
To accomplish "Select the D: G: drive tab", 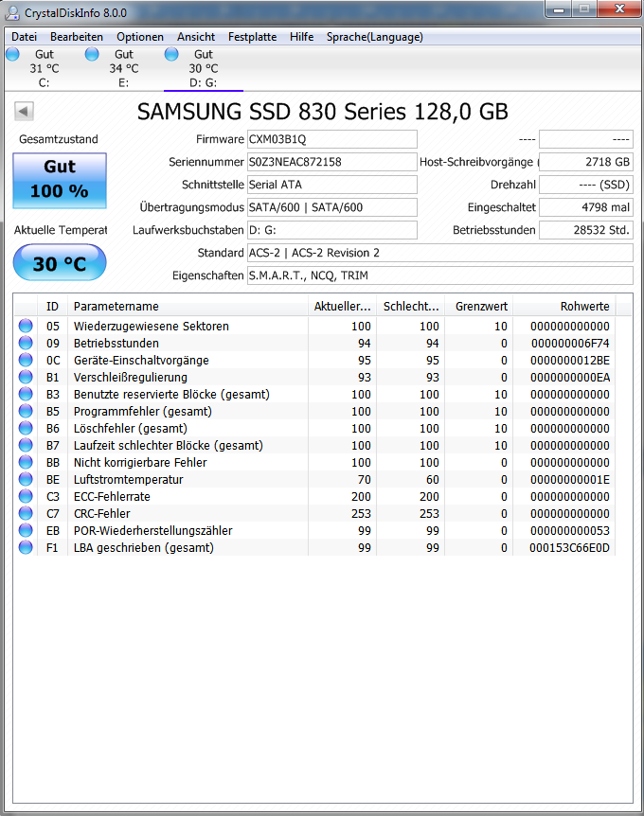I will coord(204,68).
